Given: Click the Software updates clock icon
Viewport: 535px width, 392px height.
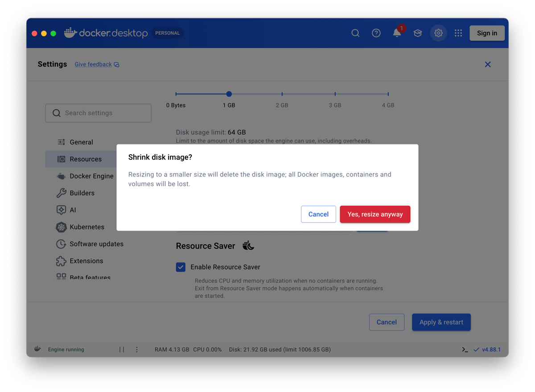Looking at the screenshot, I should 61,244.
